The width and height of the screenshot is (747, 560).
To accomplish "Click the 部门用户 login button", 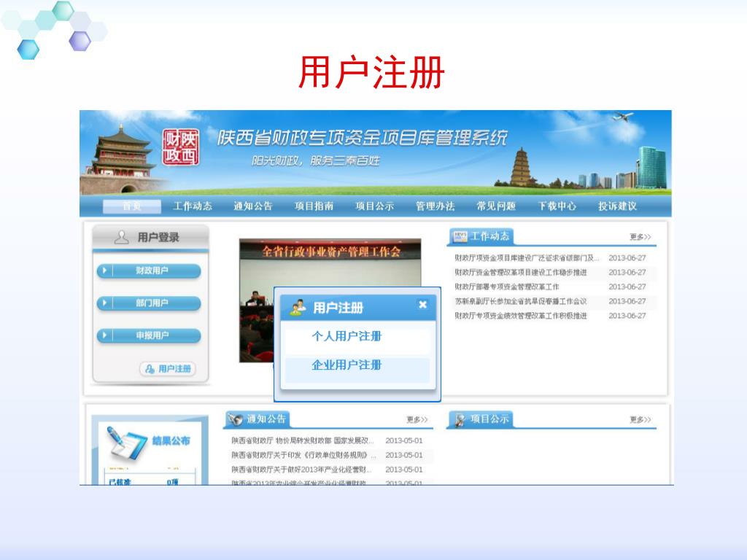I will [149, 303].
